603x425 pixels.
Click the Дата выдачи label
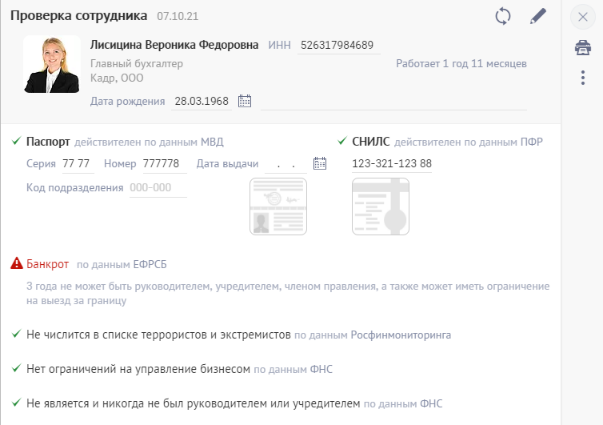pos(227,164)
